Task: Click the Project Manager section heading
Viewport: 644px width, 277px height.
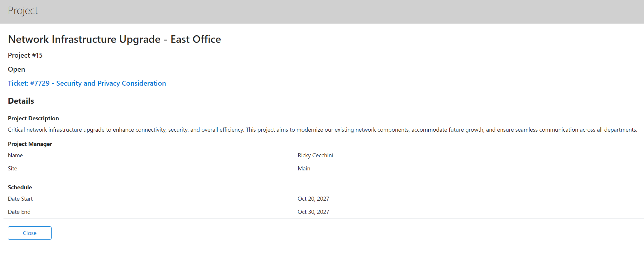Action: coord(30,144)
